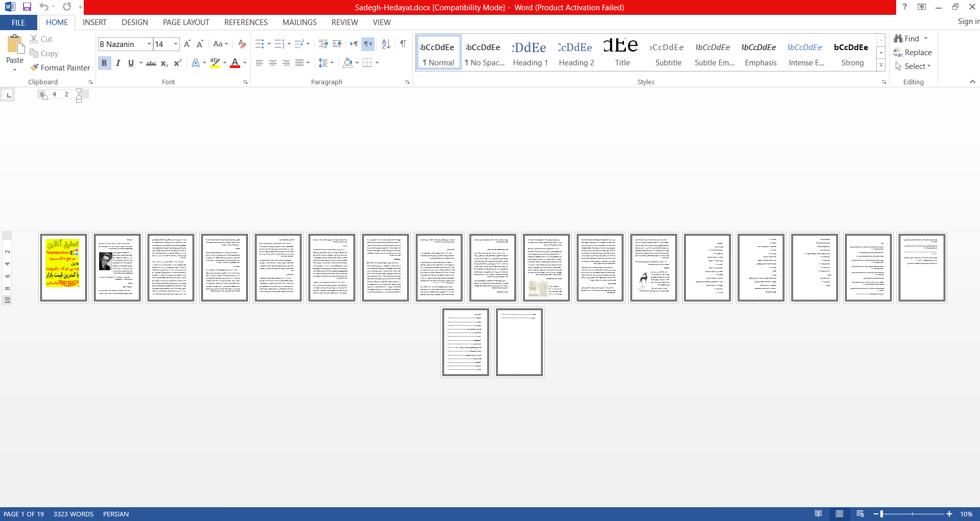Screen dimensions: 980x521
Task: Apply the red font color
Action: pos(235,63)
